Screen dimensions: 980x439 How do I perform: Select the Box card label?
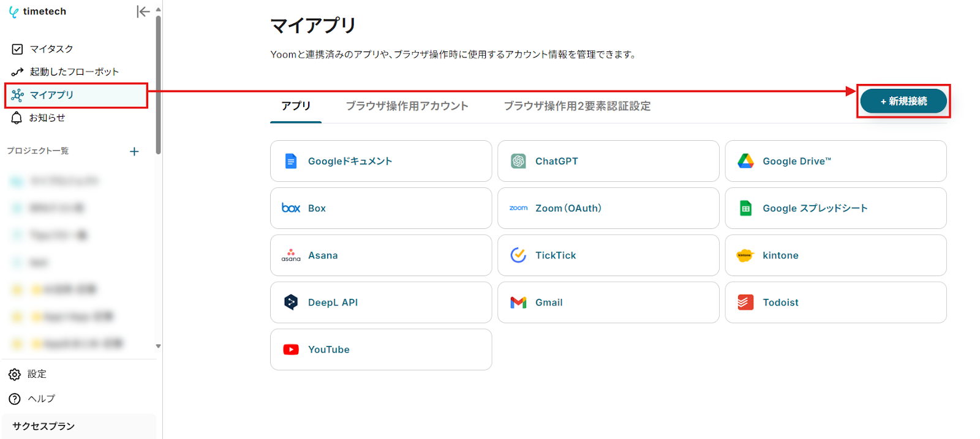pos(317,208)
